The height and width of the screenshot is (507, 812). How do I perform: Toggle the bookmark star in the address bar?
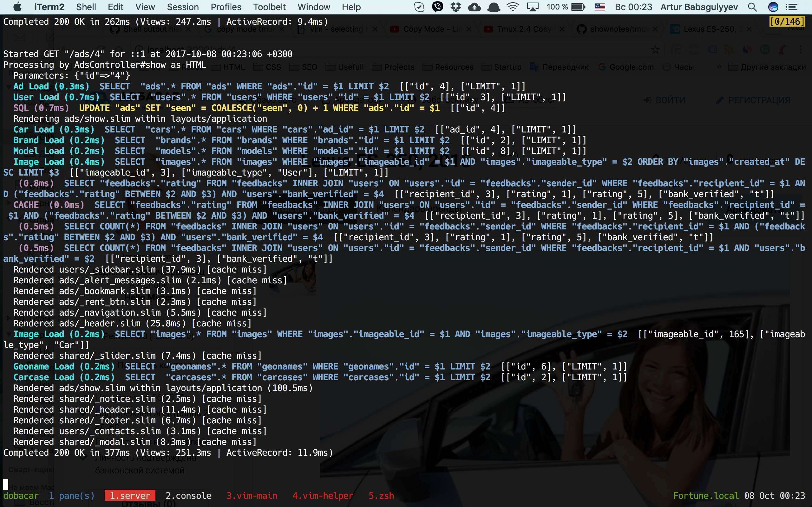(x=655, y=50)
